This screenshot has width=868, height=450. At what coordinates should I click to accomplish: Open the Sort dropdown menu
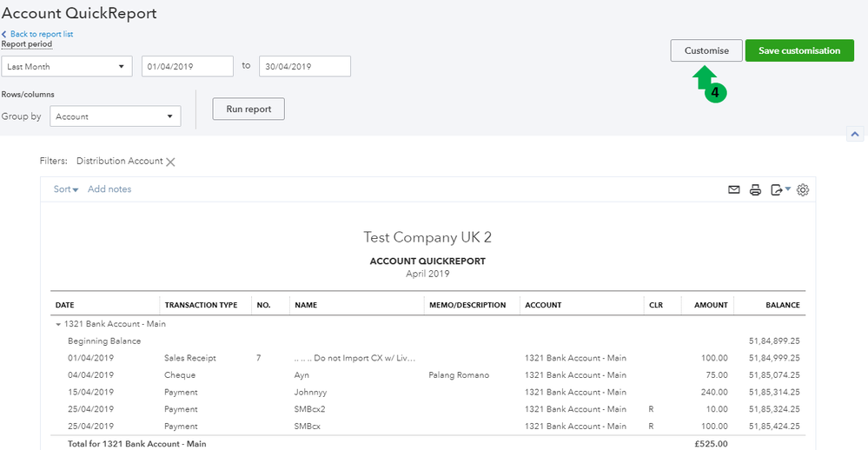coord(66,189)
